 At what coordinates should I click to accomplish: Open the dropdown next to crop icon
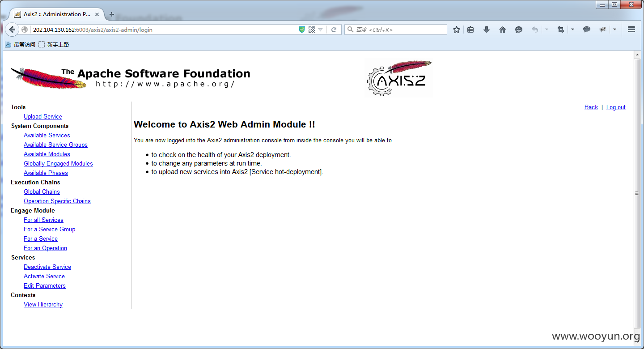click(572, 30)
